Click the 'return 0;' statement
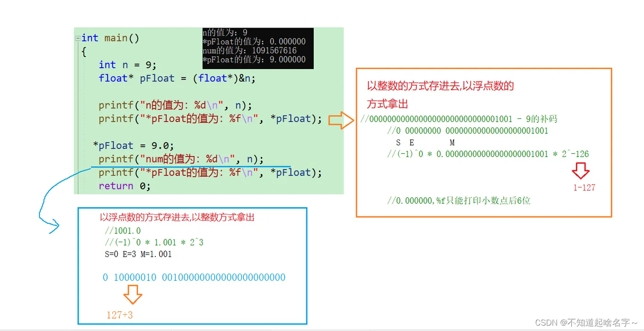This screenshot has width=644, height=331. coord(125,186)
